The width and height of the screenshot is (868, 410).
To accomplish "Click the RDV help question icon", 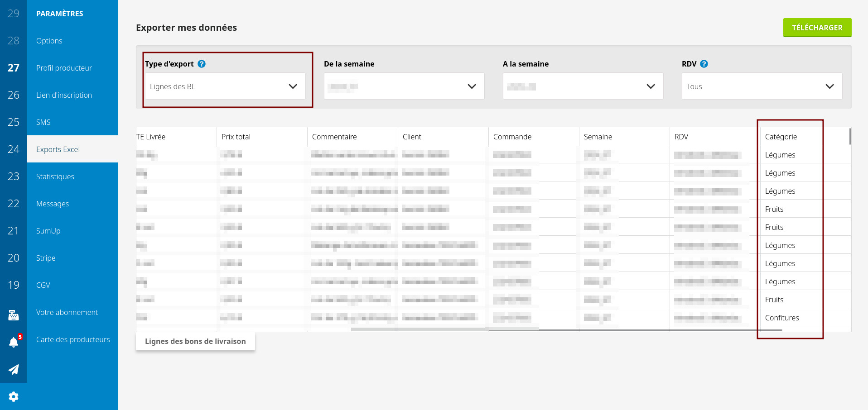I will click(x=704, y=64).
